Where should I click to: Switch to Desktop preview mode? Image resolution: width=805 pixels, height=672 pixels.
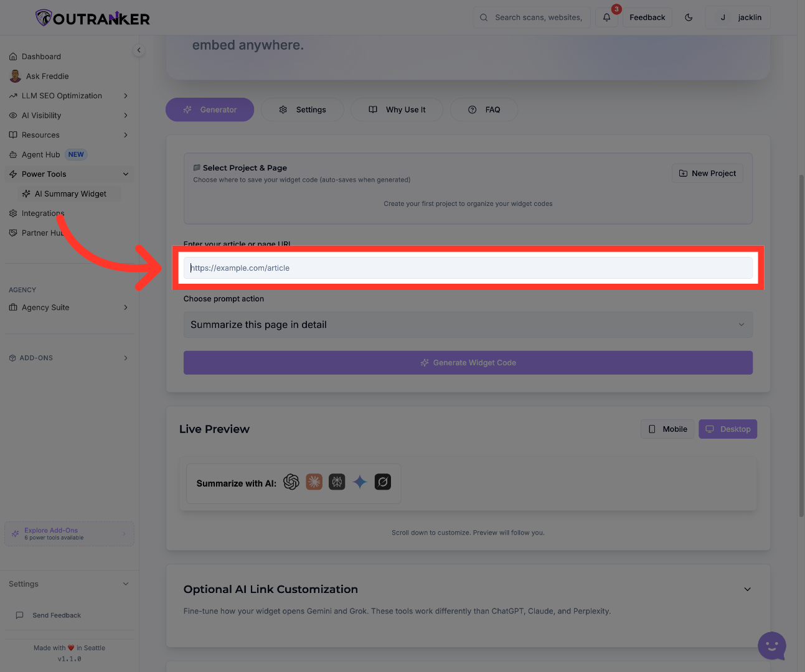click(727, 429)
